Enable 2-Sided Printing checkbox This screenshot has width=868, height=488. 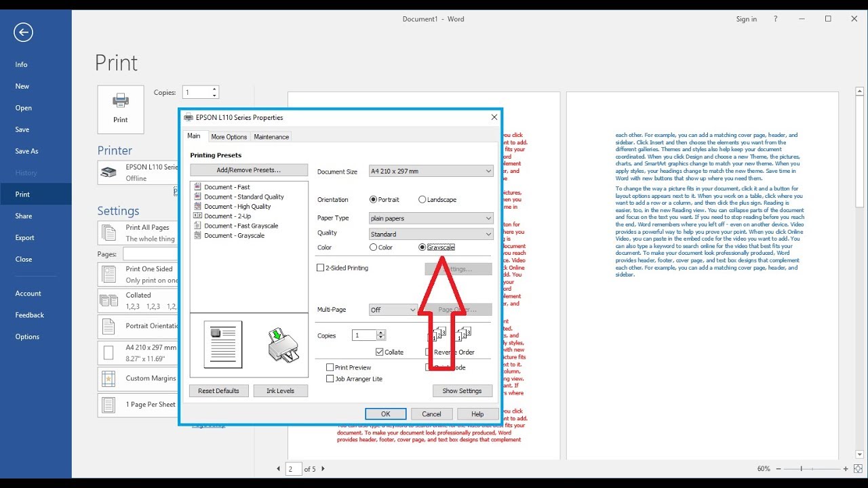click(x=321, y=268)
